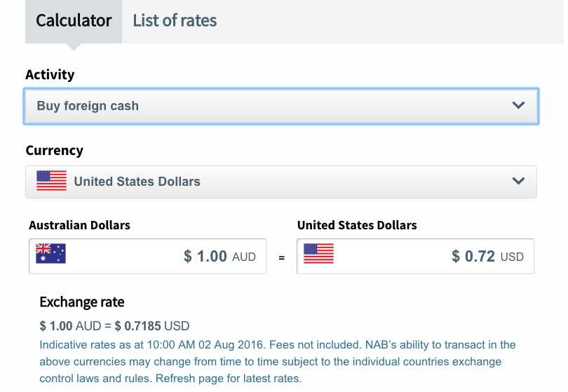Focus the $ 1.00 AUD amount field
Image resolution: width=568 pixels, height=392 pixels.
point(147,256)
